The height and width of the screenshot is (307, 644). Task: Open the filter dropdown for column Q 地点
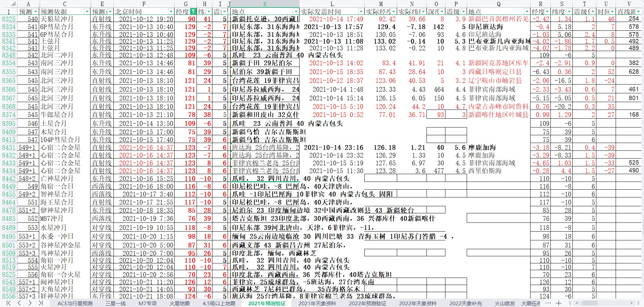point(526,12)
